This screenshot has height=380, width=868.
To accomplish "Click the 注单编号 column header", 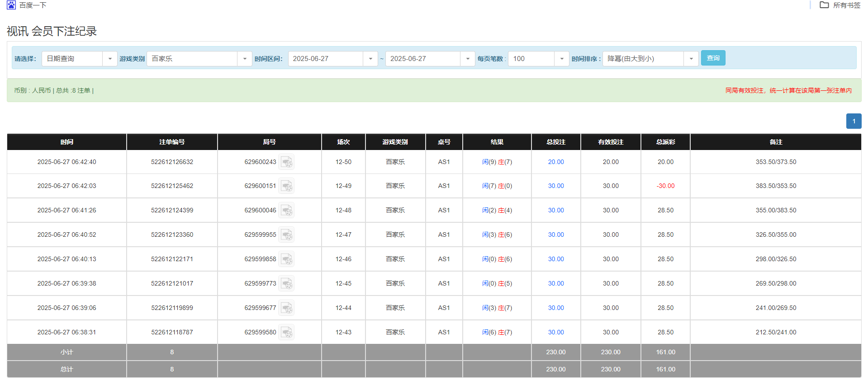I will (x=172, y=142).
